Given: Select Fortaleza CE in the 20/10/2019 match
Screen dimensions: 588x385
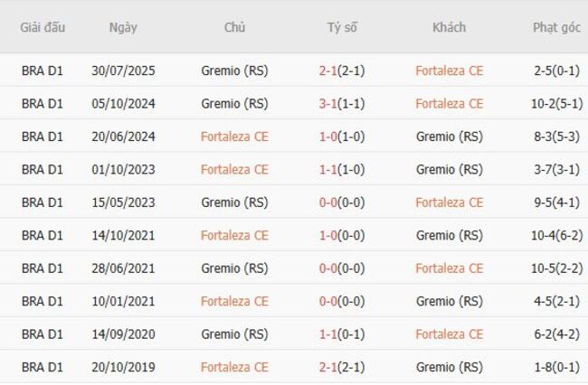Looking at the screenshot, I should point(234,367).
